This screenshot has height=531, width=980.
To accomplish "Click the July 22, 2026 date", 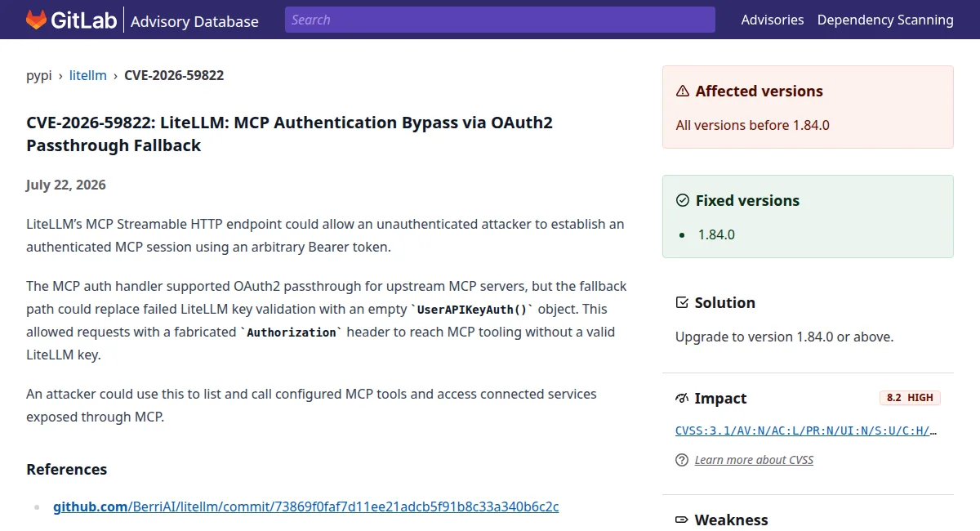I will tap(66, 185).
